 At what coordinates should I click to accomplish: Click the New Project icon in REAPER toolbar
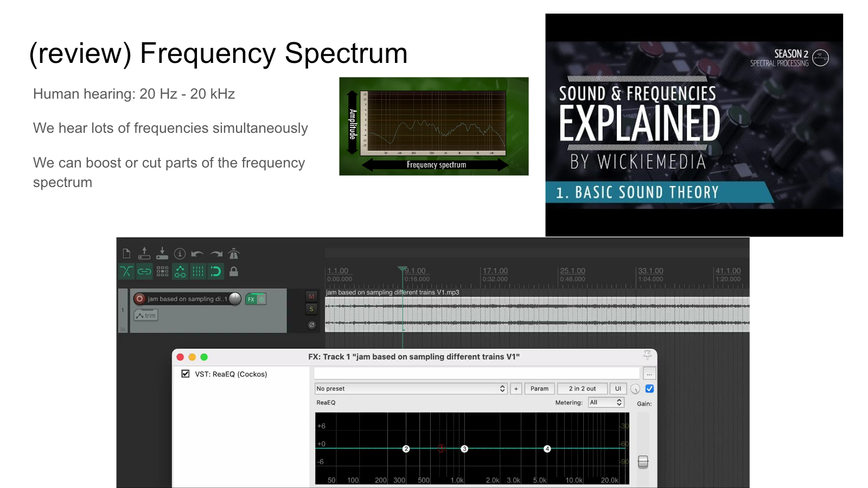point(126,254)
